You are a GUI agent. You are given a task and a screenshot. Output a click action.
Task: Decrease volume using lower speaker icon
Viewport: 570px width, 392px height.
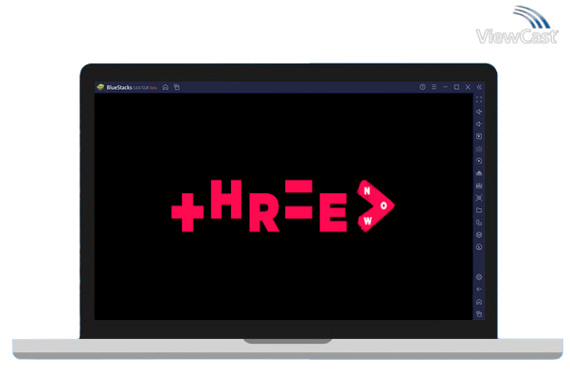479,124
